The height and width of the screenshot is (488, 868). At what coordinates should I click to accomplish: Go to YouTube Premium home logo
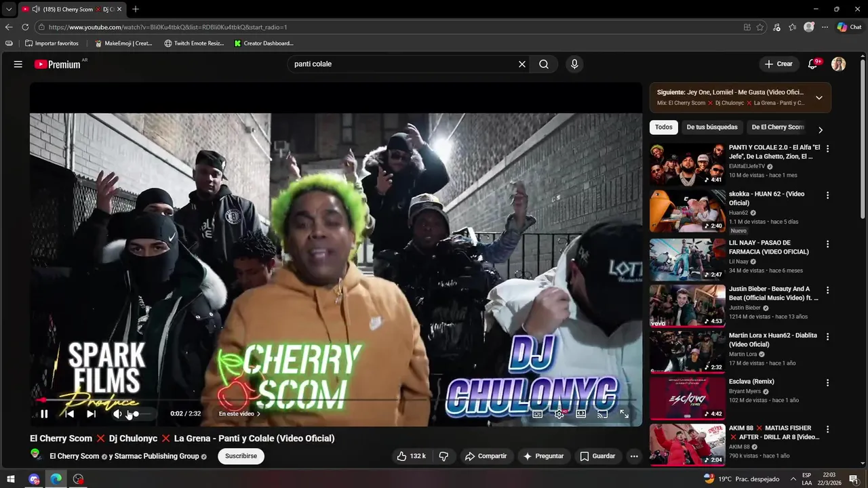(x=58, y=64)
